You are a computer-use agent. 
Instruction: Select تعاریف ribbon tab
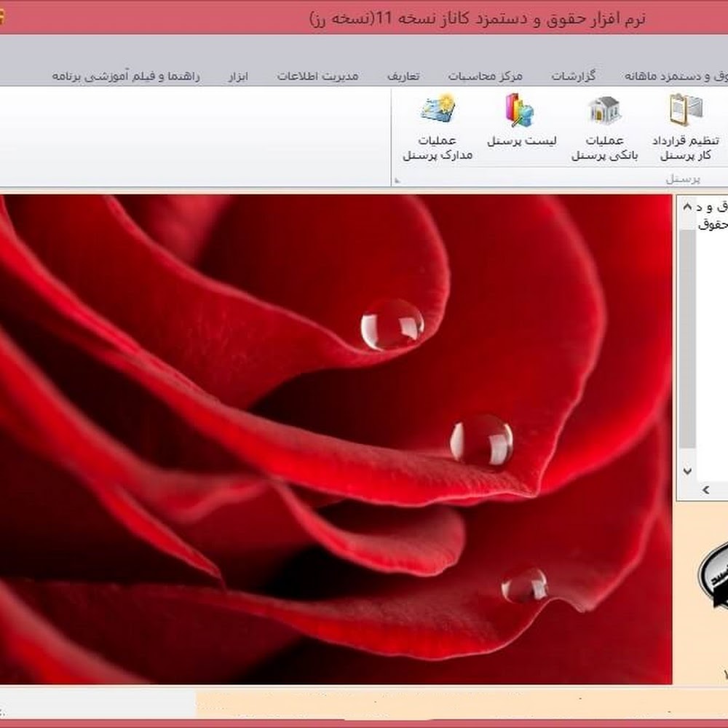click(x=403, y=76)
